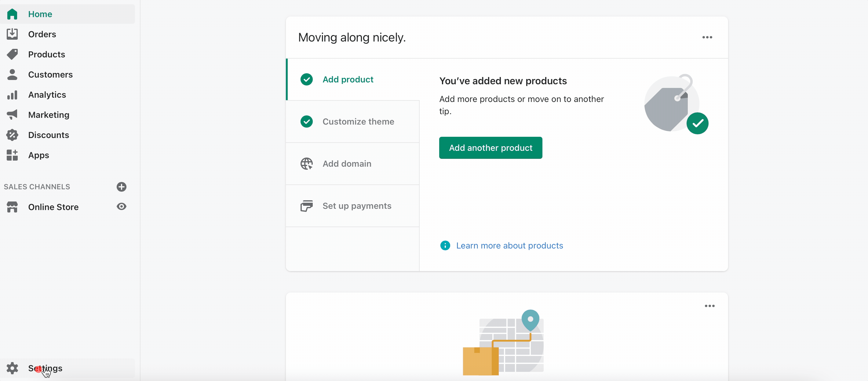
Task: Open the shipping card three-dot menu
Action: pos(709,306)
